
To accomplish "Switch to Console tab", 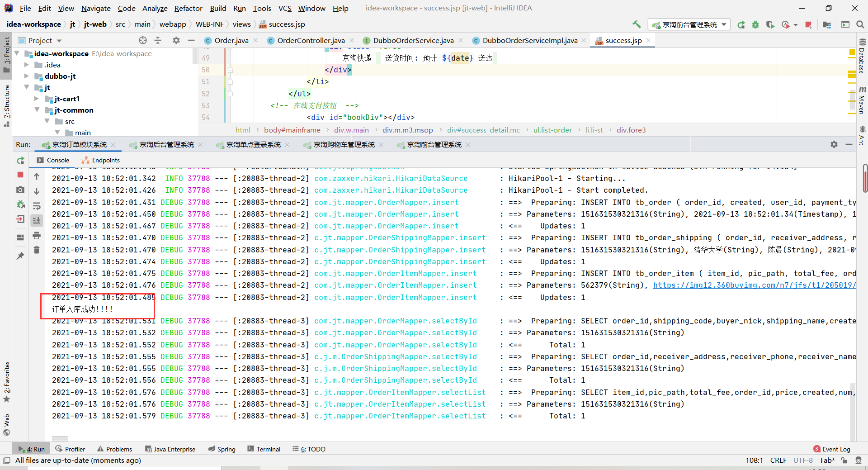I will [53, 160].
